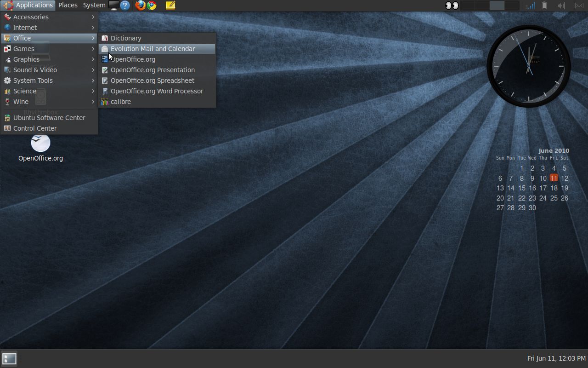Expand the Games submenu
Viewport: 588px width, 368px height.
point(49,49)
